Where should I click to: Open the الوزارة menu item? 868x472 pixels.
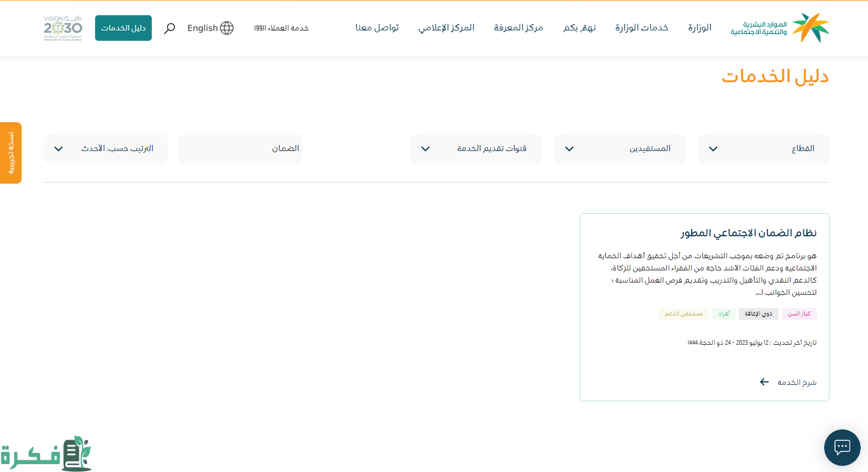point(700,28)
